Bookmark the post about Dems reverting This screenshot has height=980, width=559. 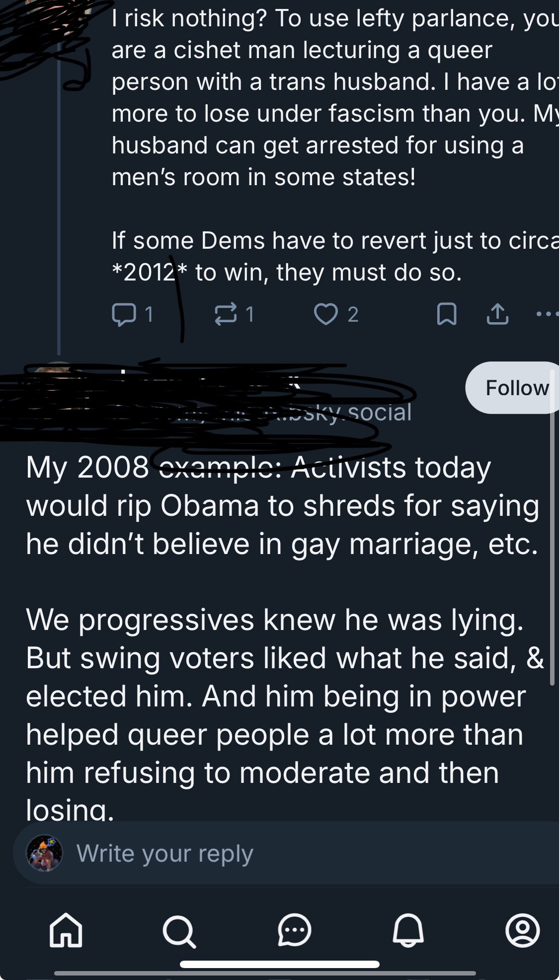point(446,314)
